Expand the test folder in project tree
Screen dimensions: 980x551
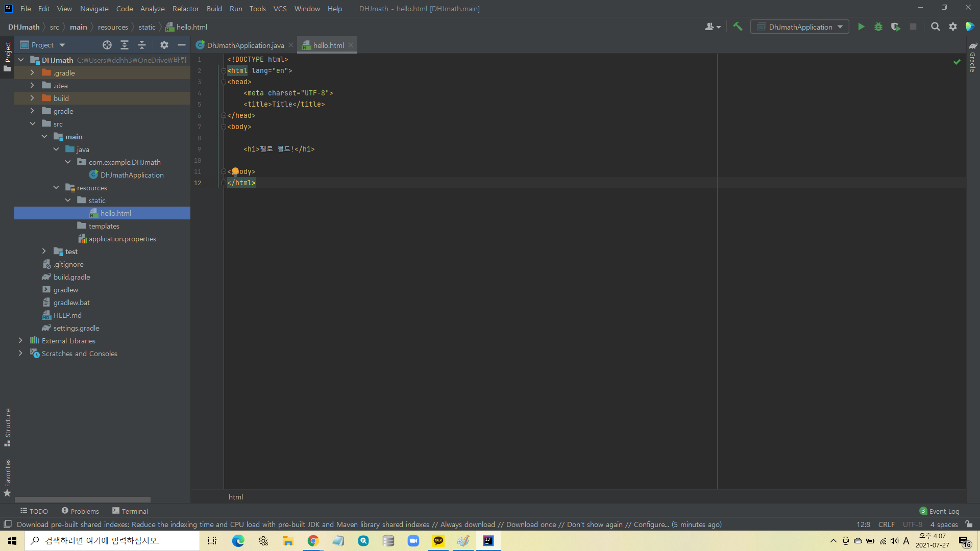[44, 252]
